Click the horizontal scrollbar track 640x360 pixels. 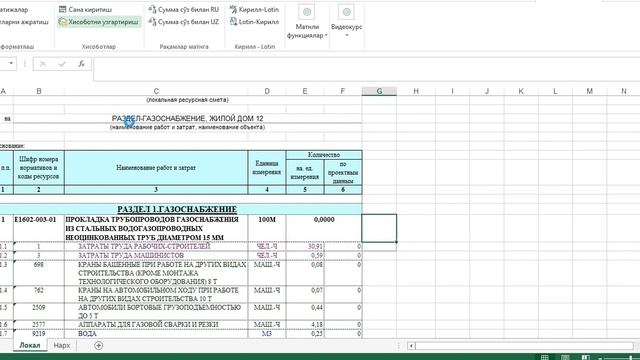[x=524, y=346]
